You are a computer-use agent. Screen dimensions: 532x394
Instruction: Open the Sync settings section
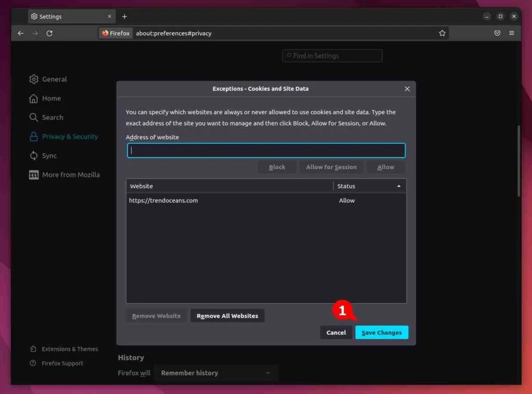(x=43, y=156)
